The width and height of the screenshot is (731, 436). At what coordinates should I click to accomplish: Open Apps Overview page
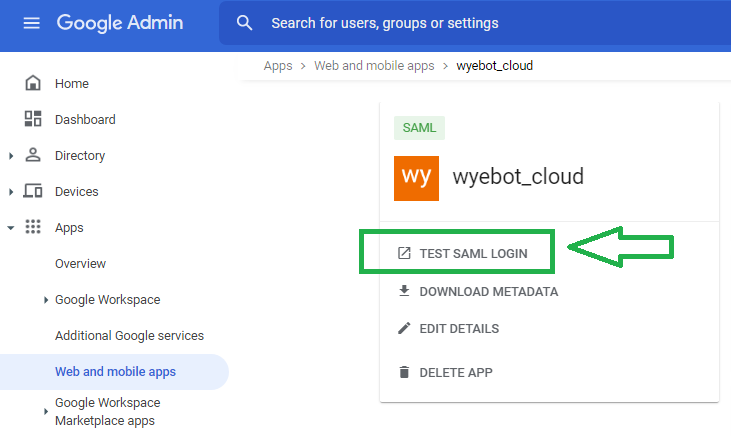click(80, 264)
